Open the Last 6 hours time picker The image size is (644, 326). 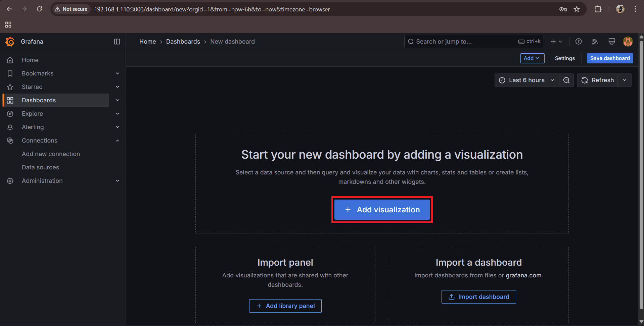[x=526, y=80]
